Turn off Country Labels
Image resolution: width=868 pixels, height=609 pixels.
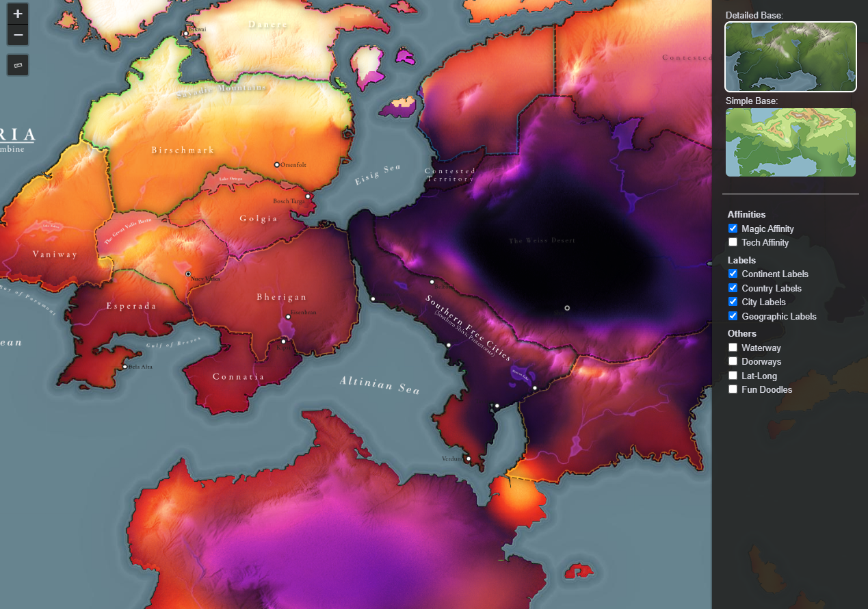(733, 288)
